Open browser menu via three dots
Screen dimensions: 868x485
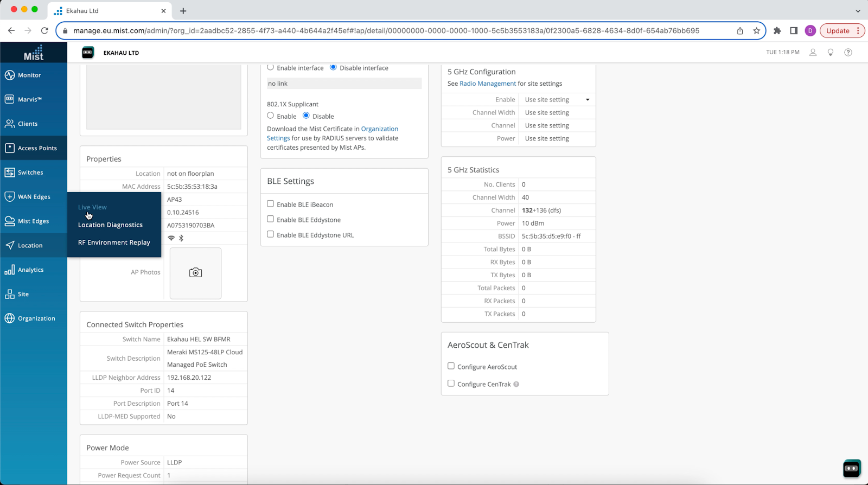(x=858, y=31)
